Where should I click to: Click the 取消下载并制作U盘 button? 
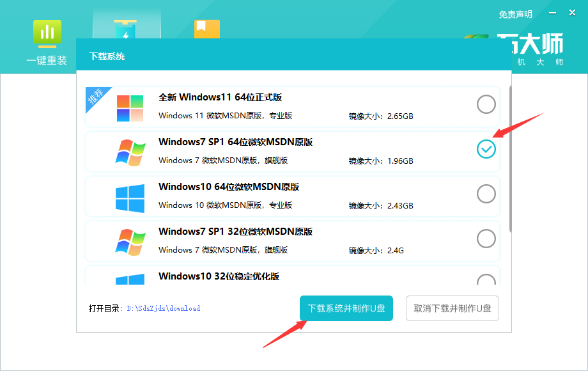point(452,308)
